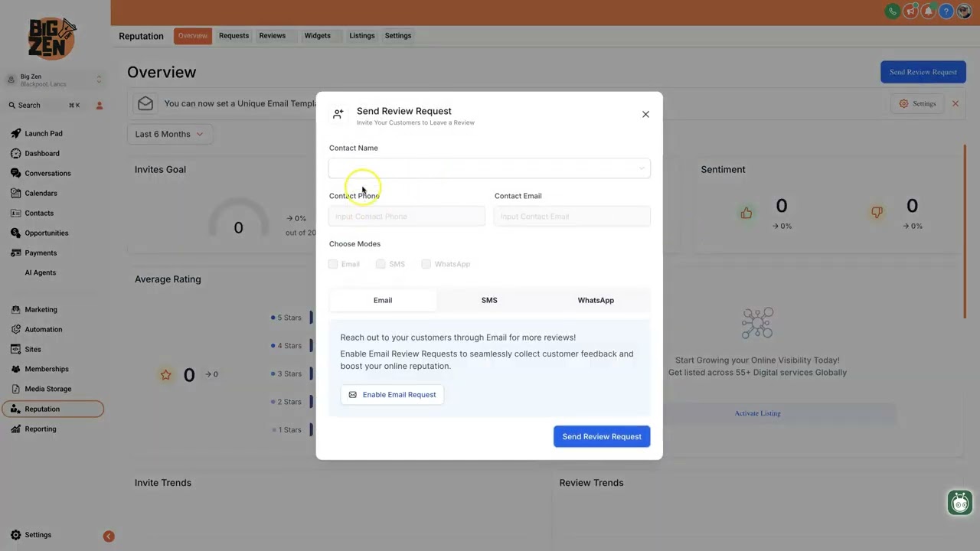Tick the WhatsApp mode checkbox
The width and height of the screenshot is (980, 551).
(426, 264)
